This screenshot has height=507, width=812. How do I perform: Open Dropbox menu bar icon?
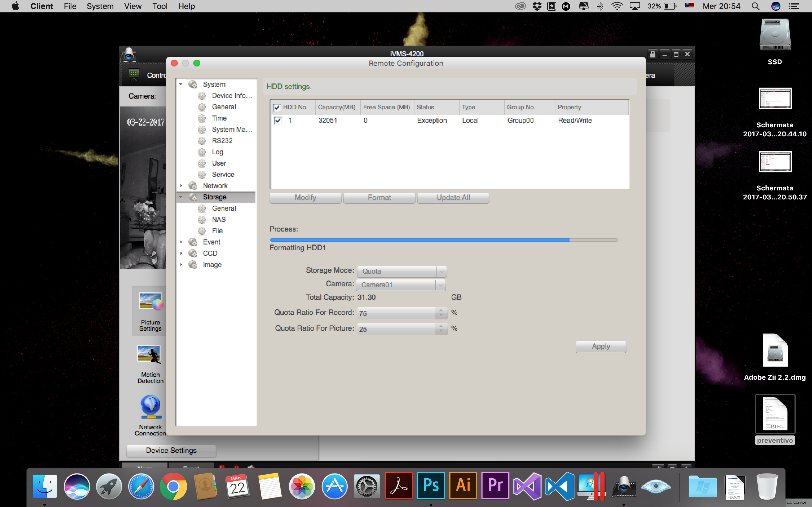537,6
